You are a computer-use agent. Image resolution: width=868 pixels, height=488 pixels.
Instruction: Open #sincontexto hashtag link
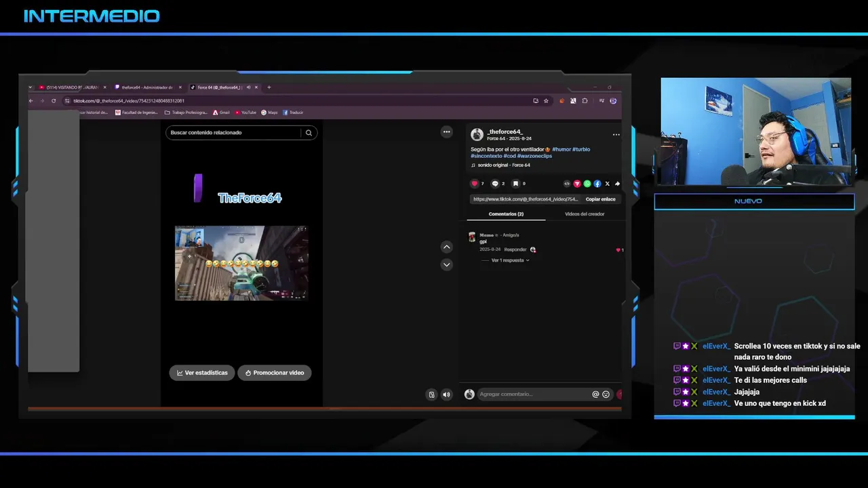(x=486, y=156)
